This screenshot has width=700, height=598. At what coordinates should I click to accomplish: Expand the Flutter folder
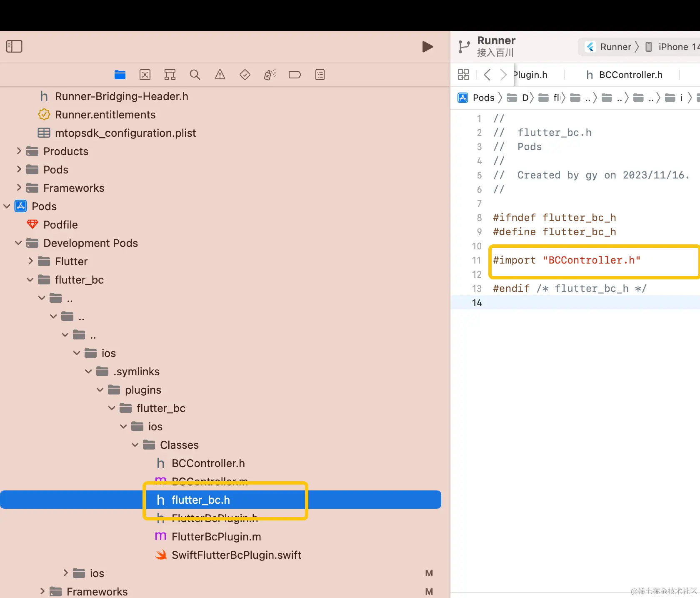pos(30,261)
